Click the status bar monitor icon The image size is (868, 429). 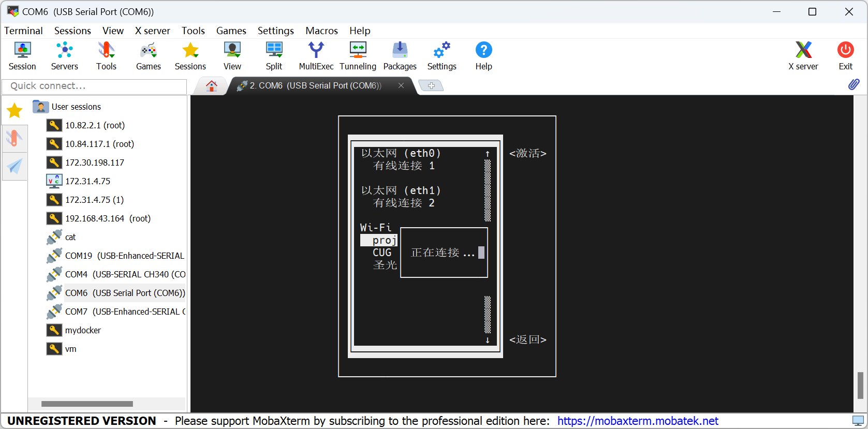tap(858, 421)
